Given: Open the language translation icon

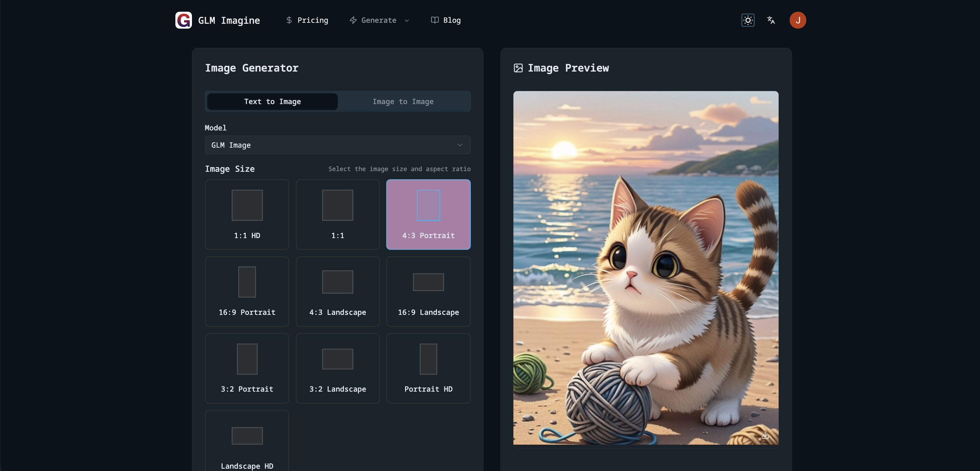Looking at the screenshot, I should (x=771, y=20).
